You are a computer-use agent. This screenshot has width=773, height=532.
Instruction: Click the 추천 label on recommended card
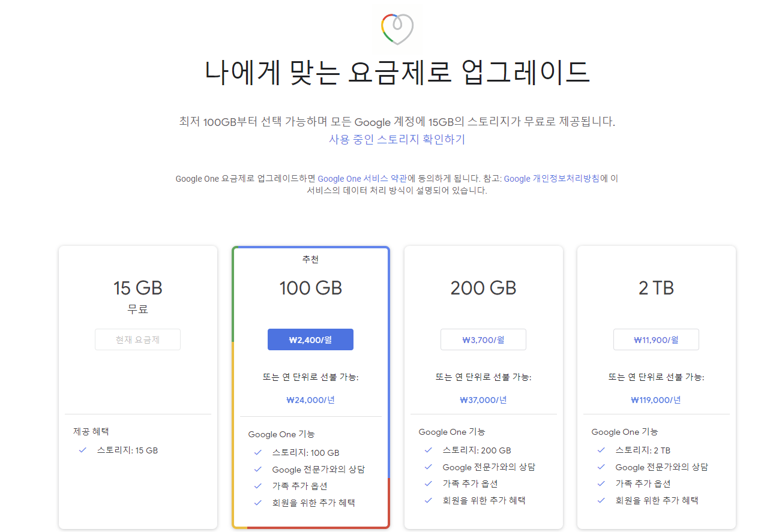click(310, 260)
